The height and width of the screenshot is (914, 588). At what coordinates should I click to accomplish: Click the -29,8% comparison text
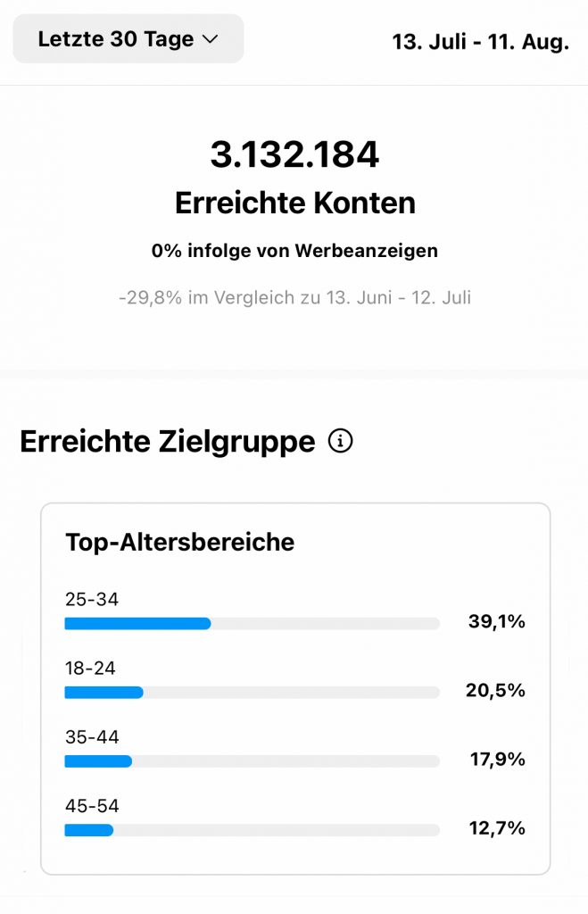(294, 297)
